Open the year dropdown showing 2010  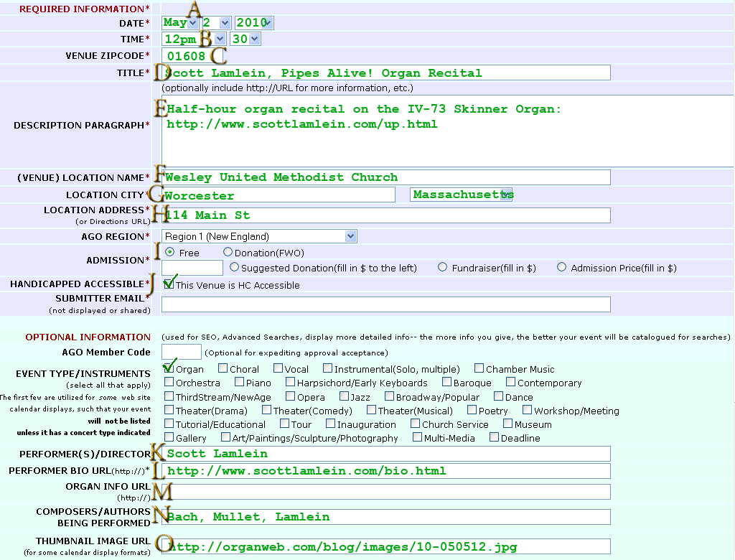tap(254, 22)
